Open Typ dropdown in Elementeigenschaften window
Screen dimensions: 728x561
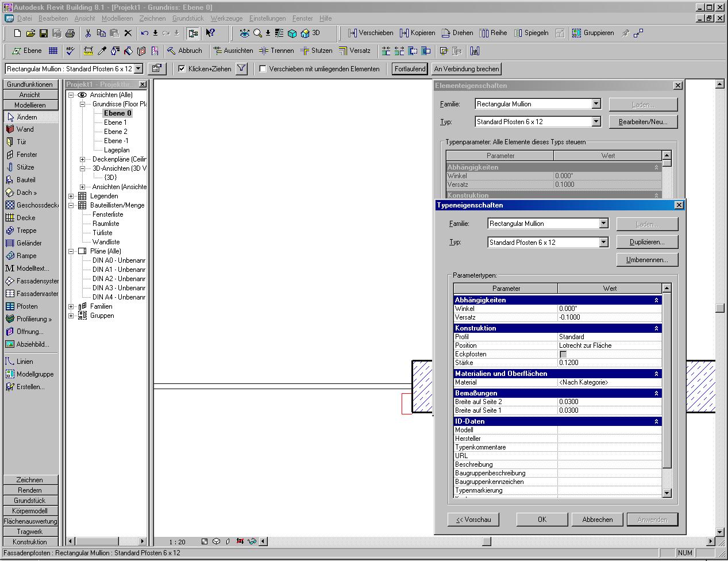tap(596, 122)
